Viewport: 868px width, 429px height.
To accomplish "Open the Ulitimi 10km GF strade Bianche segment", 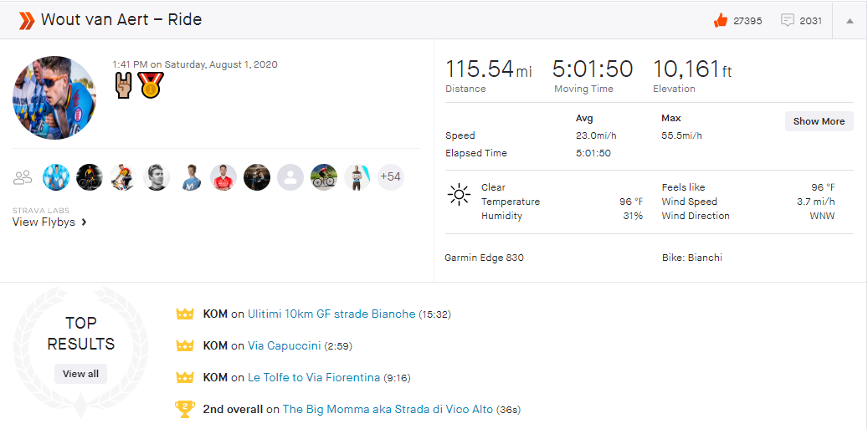I will pos(331,314).
